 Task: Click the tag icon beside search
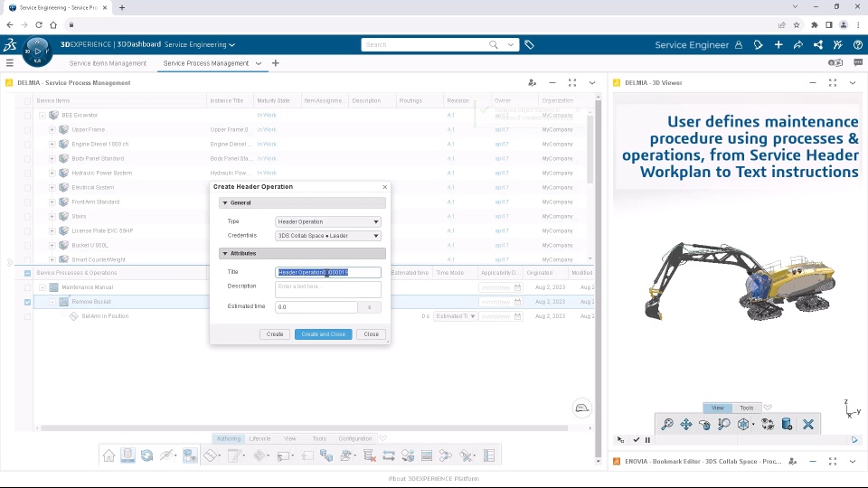(529, 45)
